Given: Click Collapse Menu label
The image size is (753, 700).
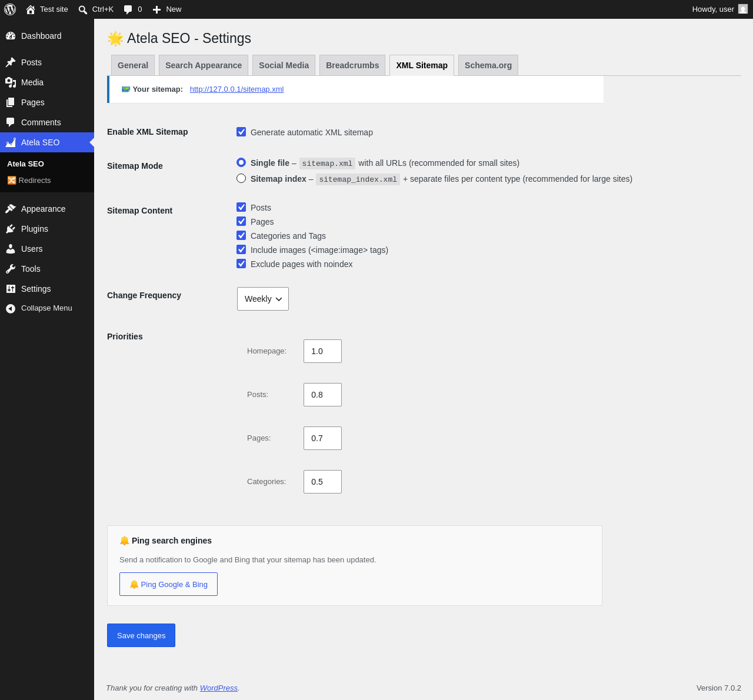Looking at the screenshot, I should tap(46, 308).
